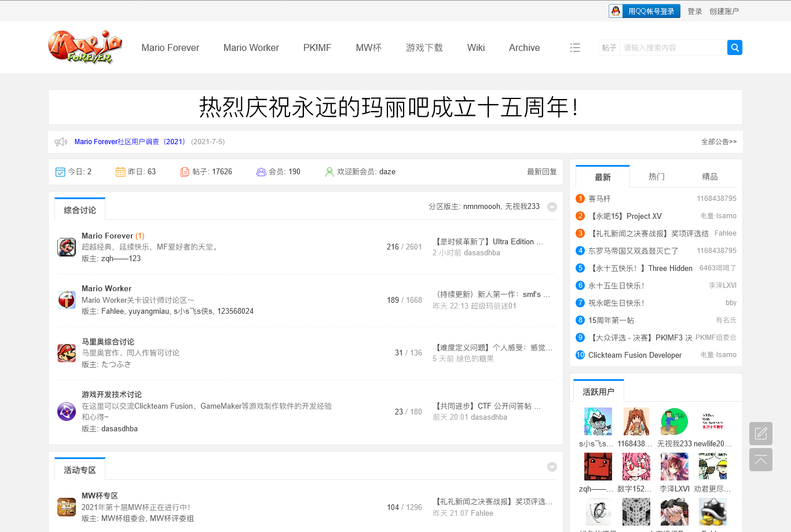Click the 会员 users icon
This screenshot has width=791, height=532.
(261, 172)
